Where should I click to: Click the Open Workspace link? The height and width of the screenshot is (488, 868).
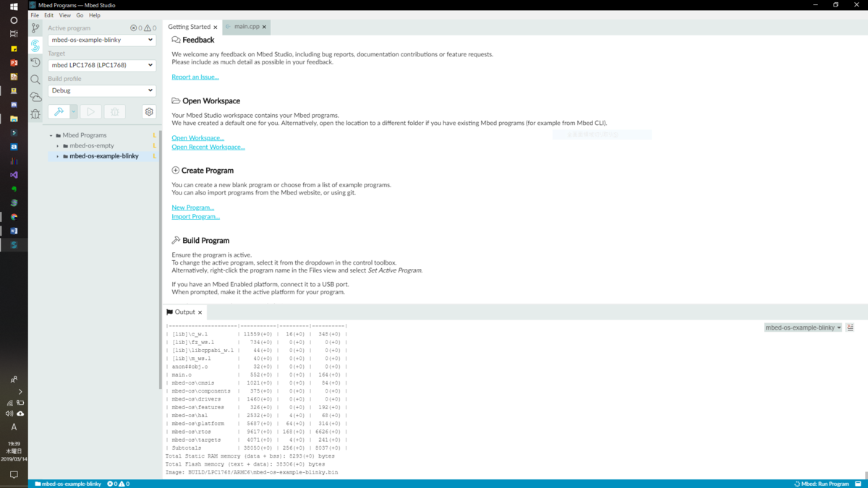pyautogui.click(x=198, y=137)
